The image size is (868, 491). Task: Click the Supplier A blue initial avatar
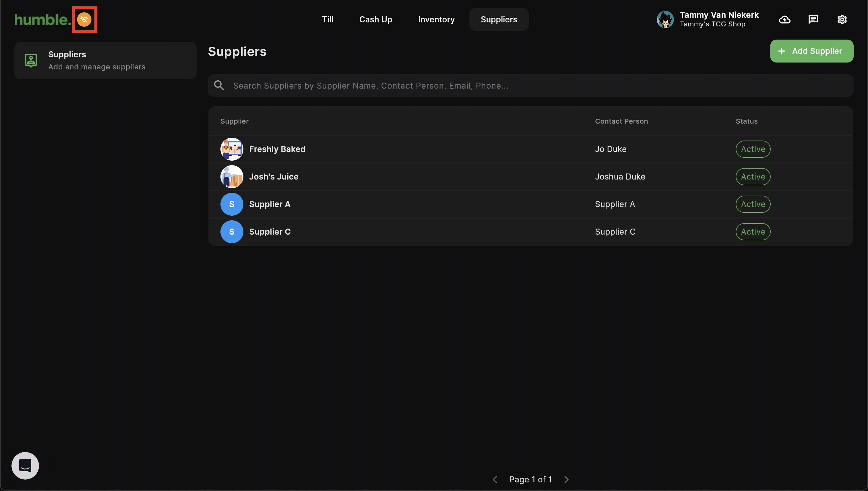(x=232, y=204)
